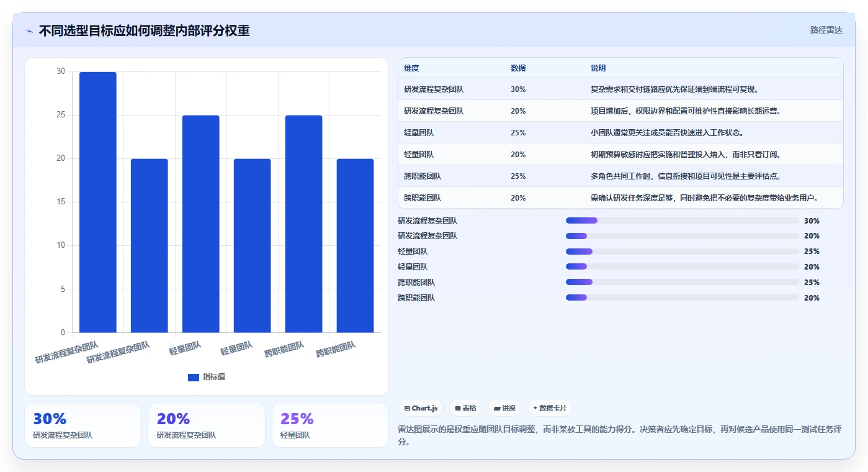Click the 研发流程复杂团队 30% progress bar
Image resolution: width=868 pixels, height=472 pixels.
pyautogui.click(x=682, y=220)
